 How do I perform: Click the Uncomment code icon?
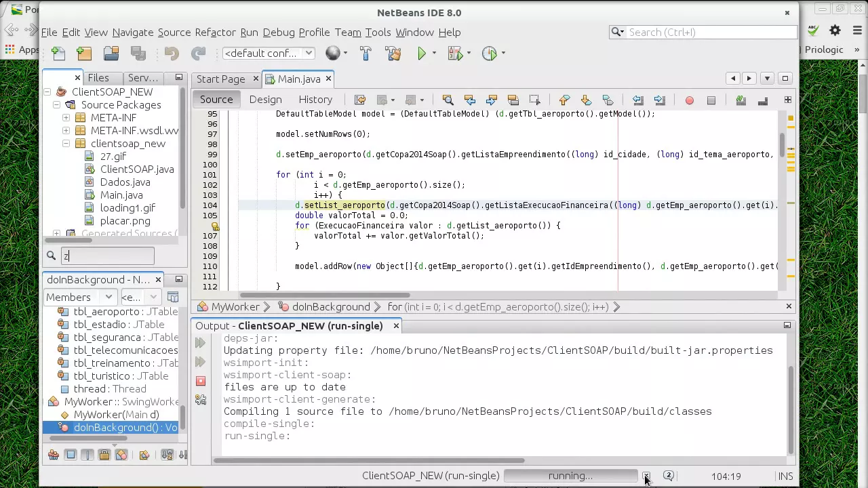click(762, 100)
